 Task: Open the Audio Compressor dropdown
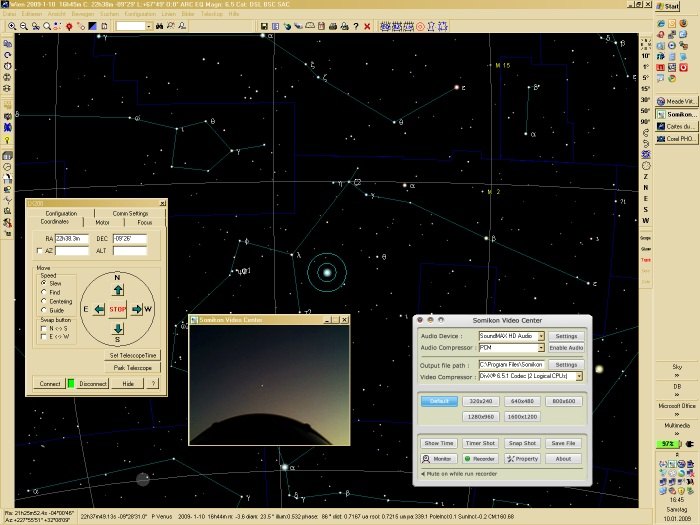click(541, 347)
